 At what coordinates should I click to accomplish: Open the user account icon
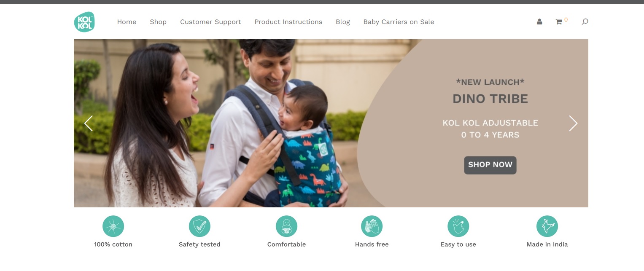point(539,22)
